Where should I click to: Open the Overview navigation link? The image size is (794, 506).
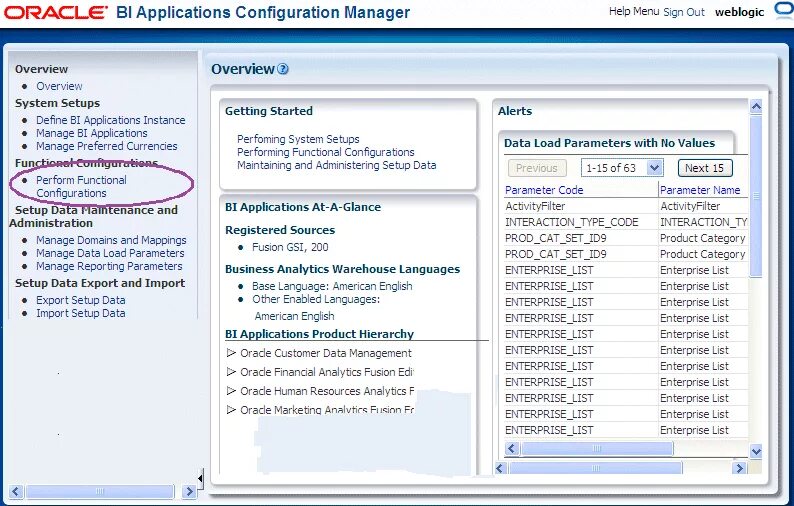[59, 86]
